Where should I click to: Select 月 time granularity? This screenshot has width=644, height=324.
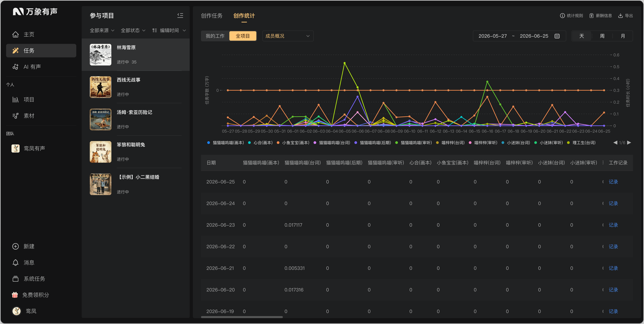pyautogui.click(x=623, y=36)
